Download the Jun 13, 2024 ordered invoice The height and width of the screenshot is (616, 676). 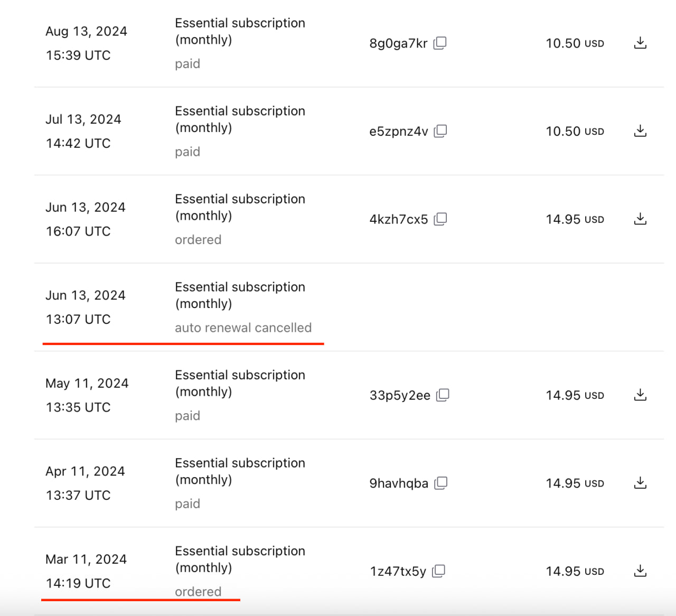[640, 219]
